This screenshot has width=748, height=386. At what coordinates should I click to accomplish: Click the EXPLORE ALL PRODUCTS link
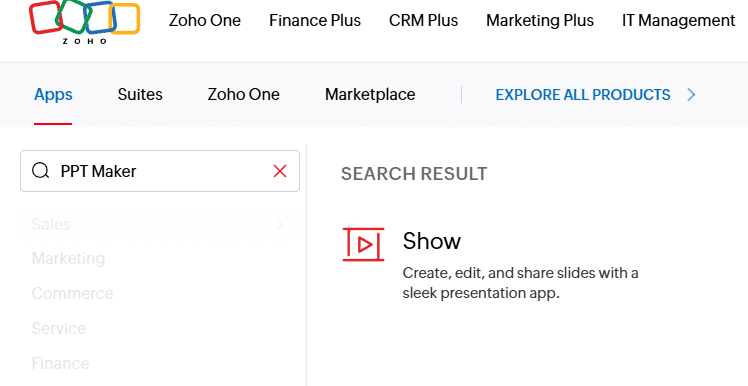click(583, 95)
